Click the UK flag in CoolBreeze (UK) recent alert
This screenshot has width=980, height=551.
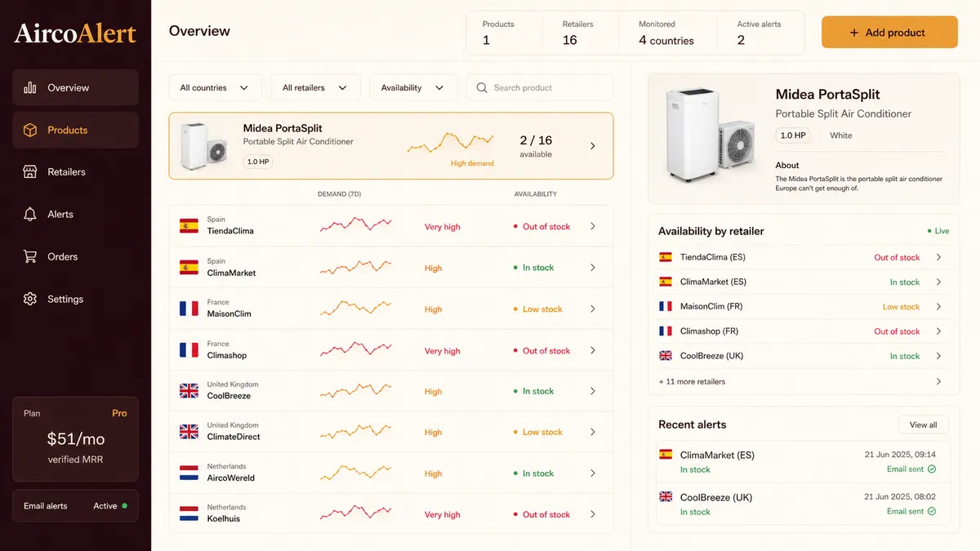(666, 497)
